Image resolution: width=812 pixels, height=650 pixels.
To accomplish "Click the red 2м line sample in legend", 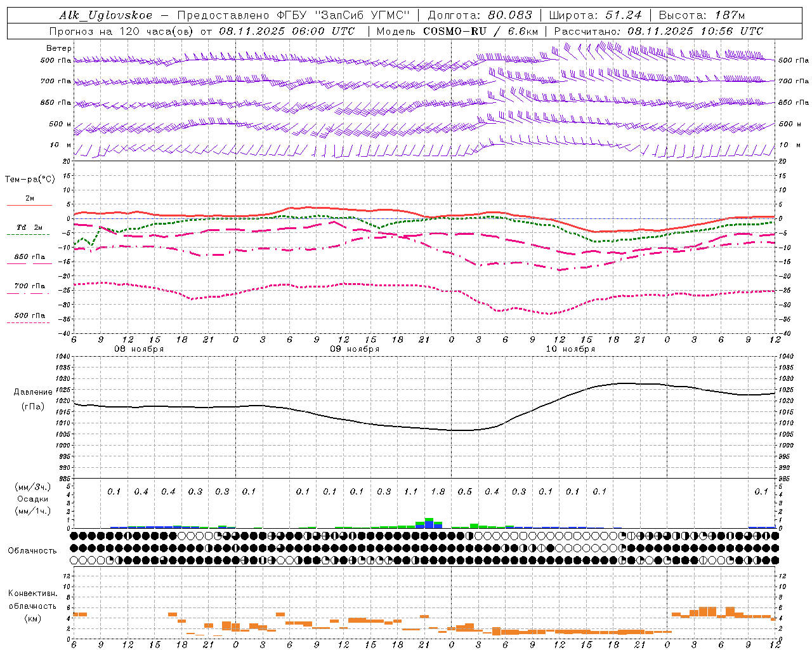I will [29, 206].
